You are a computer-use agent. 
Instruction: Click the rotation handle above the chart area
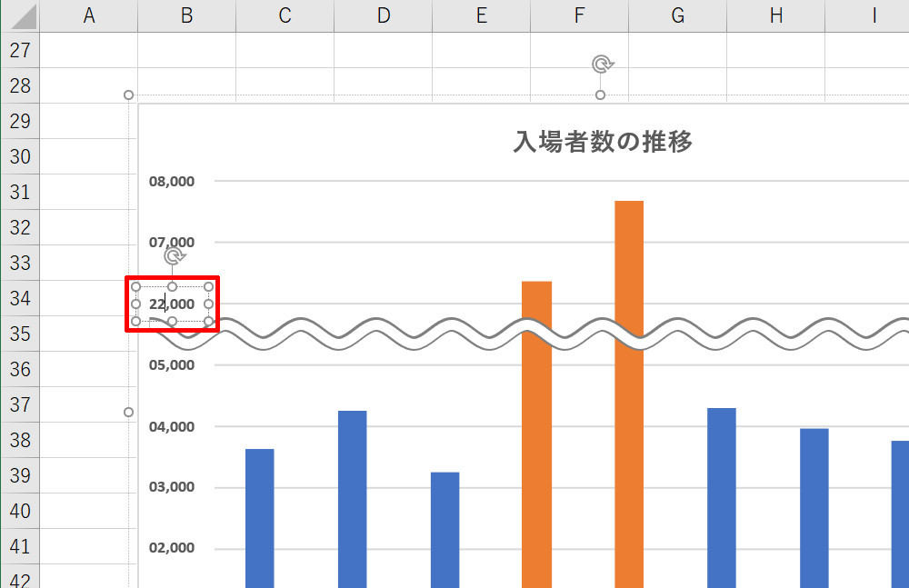point(600,64)
